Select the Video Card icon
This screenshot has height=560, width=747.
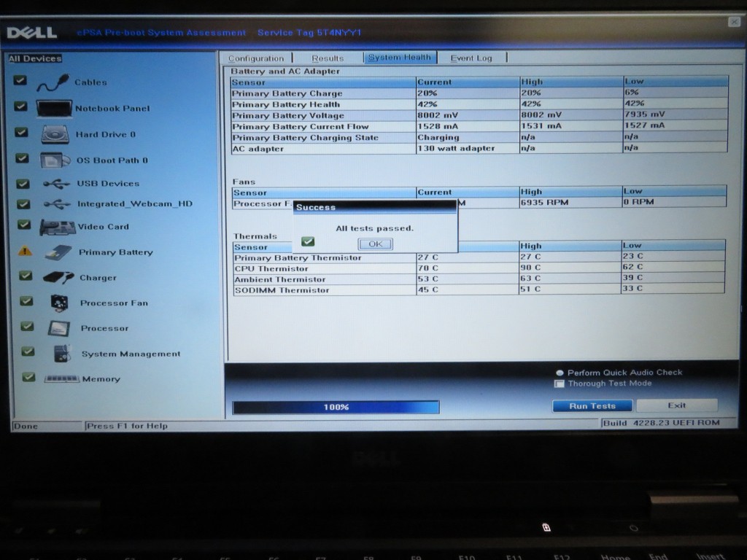57,227
